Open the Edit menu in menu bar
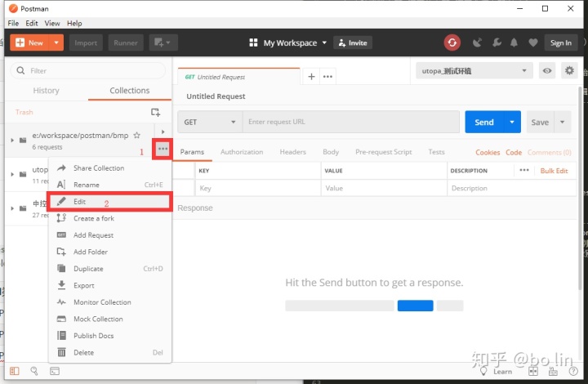Viewport: 588px width, 384px height. pyautogui.click(x=32, y=23)
